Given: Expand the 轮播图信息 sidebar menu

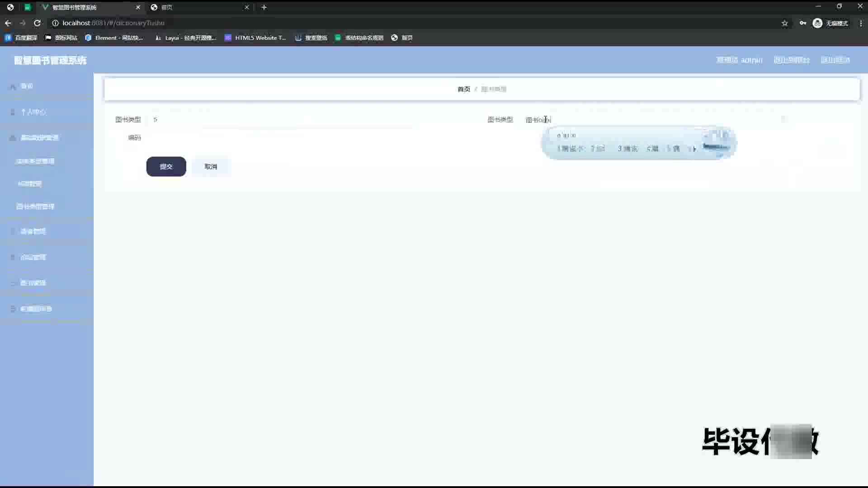Looking at the screenshot, I should point(36,309).
